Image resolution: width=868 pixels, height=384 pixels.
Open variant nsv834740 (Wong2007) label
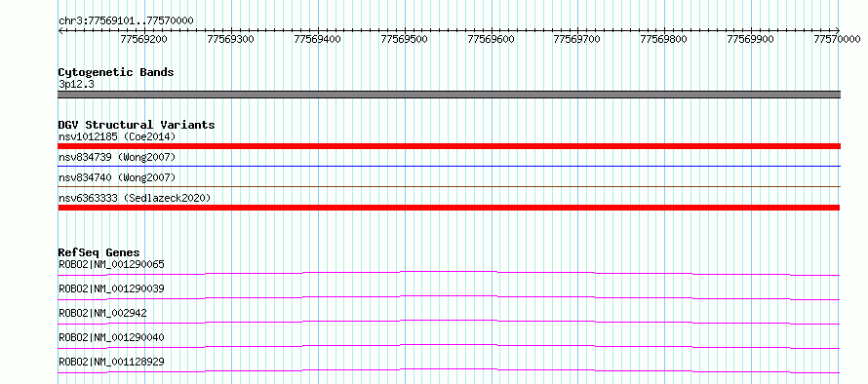click(x=117, y=177)
